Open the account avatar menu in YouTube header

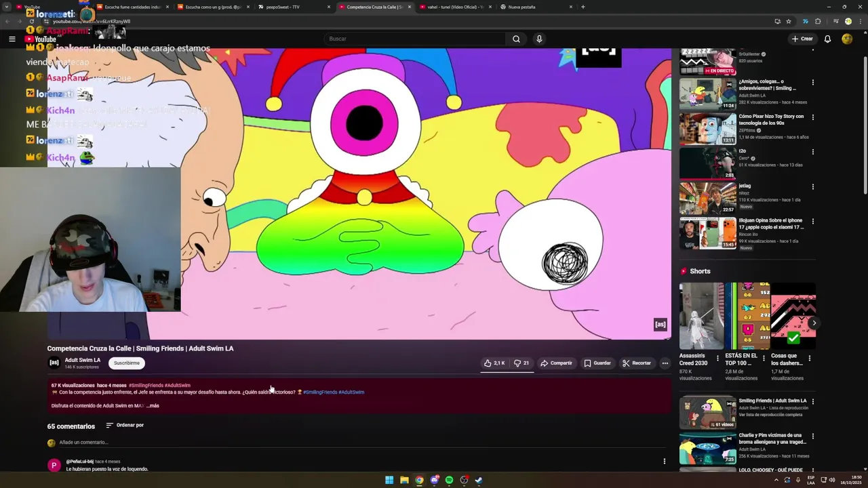(x=847, y=39)
